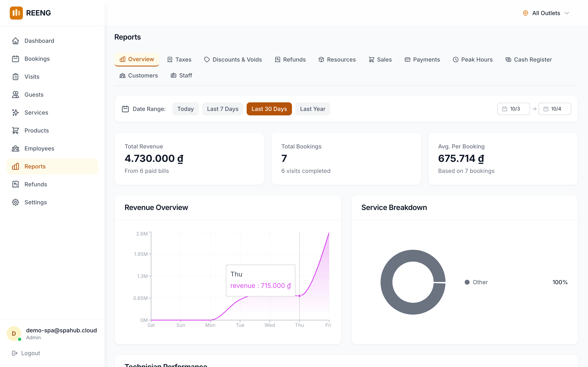Open the Settings gear in sidebar
The height and width of the screenshot is (367, 588).
pos(15,202)
